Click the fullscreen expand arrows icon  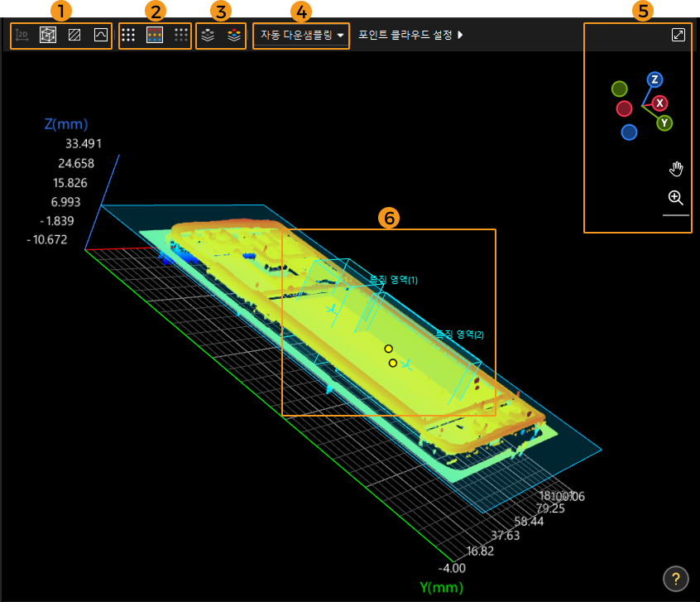[678, 36]
